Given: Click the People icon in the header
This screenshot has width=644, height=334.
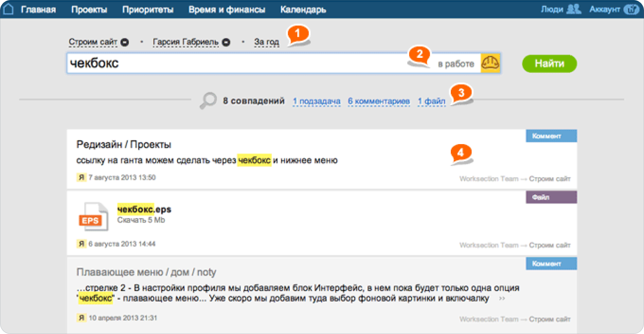Looking at the screenshot, I should pos(573,9).
